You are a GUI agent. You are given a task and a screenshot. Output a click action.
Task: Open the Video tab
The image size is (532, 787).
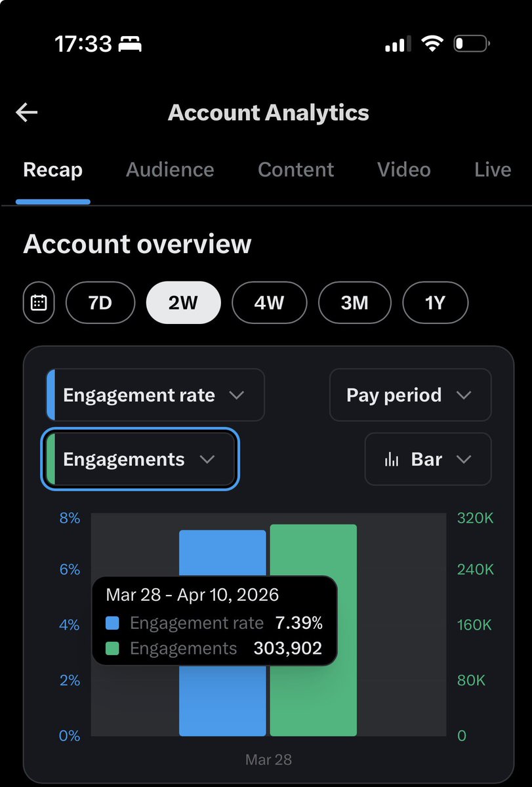[404, 170]
